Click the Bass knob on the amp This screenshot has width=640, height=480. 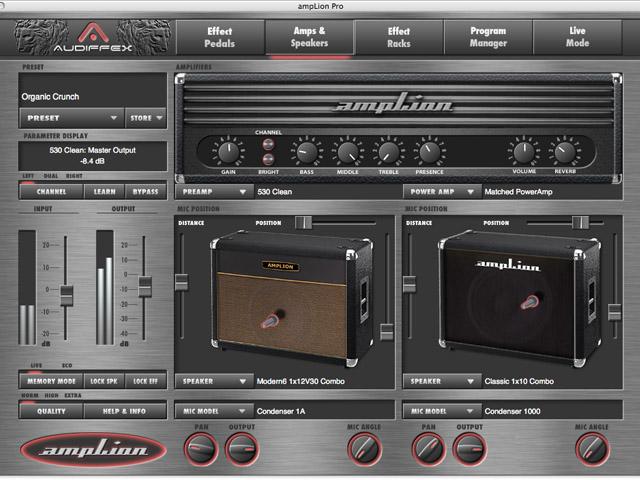[x=307, y=152]
